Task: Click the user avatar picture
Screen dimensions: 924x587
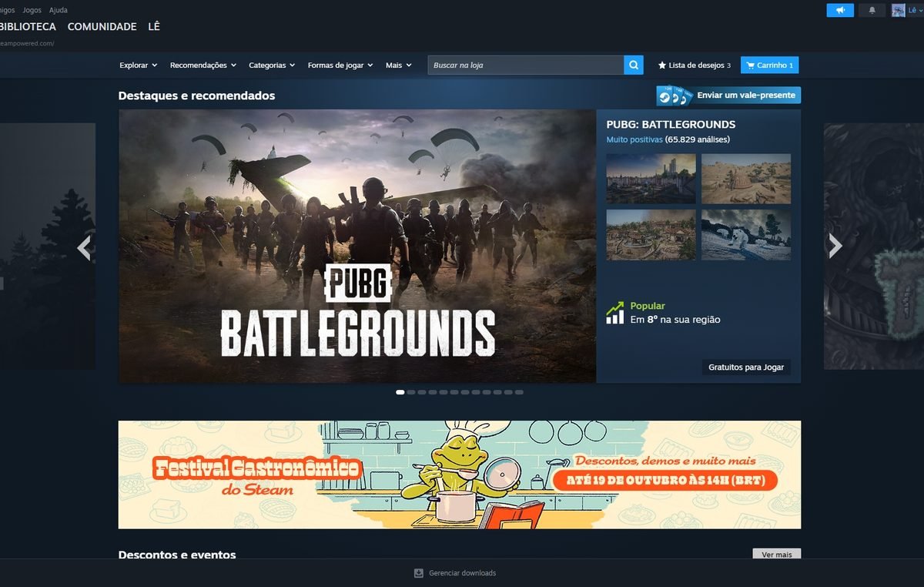Action: [x=899, y=10]
